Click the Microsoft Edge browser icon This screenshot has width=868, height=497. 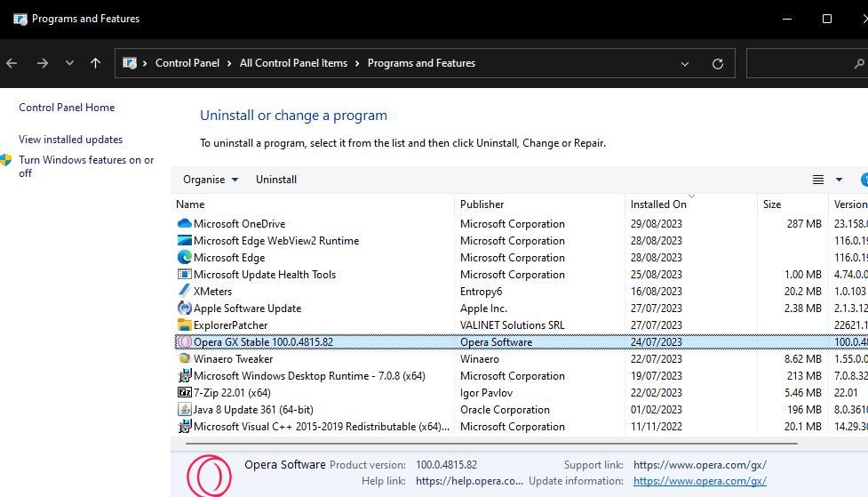[x=185, y=258]
